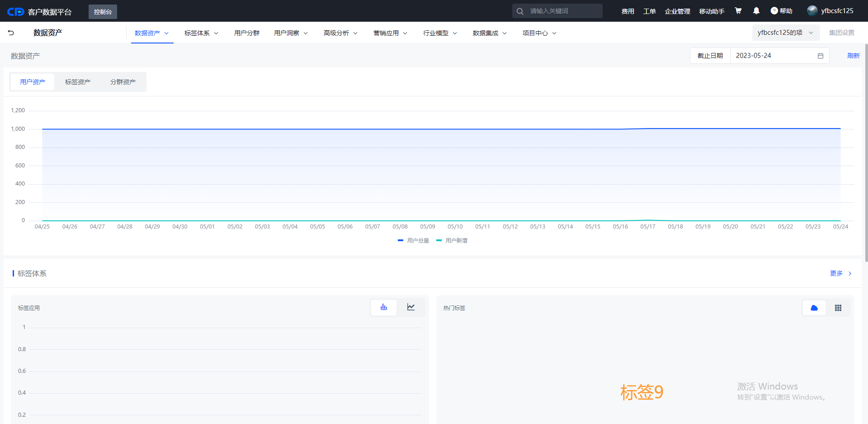
Task: Toggle the 用户总量 legend series
Action: [x=413, y=241]
